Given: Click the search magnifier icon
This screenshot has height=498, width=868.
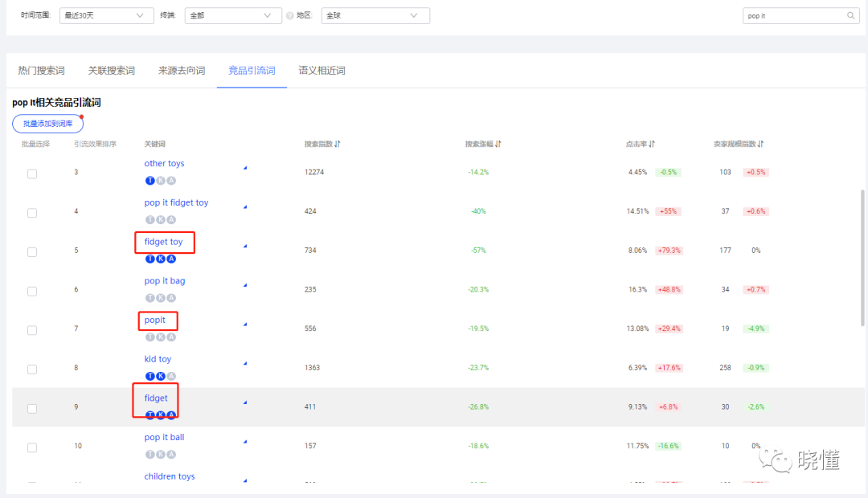Looking at the screenshot, I should coord(850,16).
